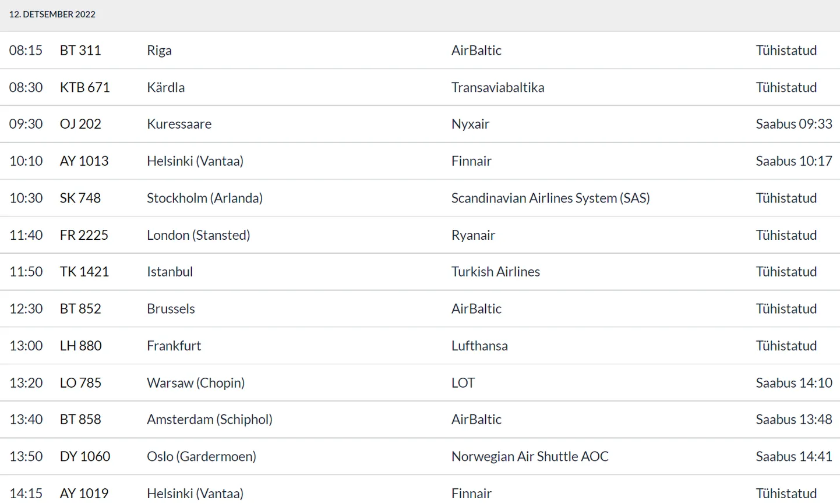840x504 pixels.
Task: Click the Saabus 14:10 status
Action: coord(794,383)
